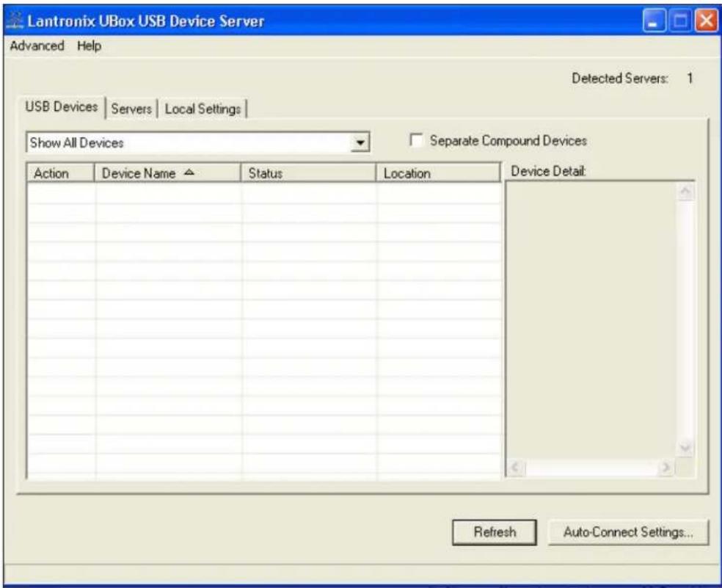Click Device Detail scroll up arrow
Image resolution: width=722 pixels, height=588 pixels.
click(x=686, y=192)
